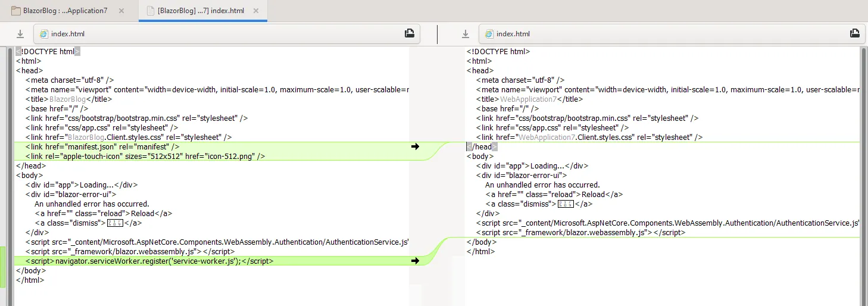The width and height of the screenshot is (868, 306).
Task: Click the left pane vertical scrollbar
Action: tap(11, 176)
